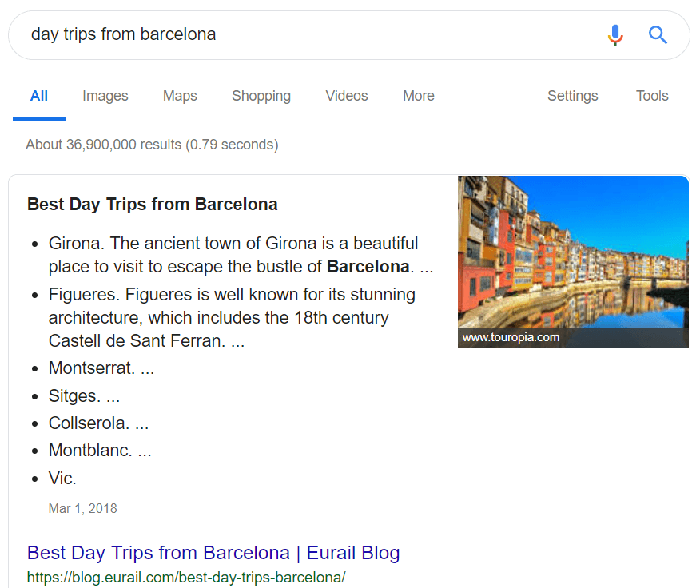Select the All results tab
The width and height of the screenshot is (700, 588).
(39, 96)
